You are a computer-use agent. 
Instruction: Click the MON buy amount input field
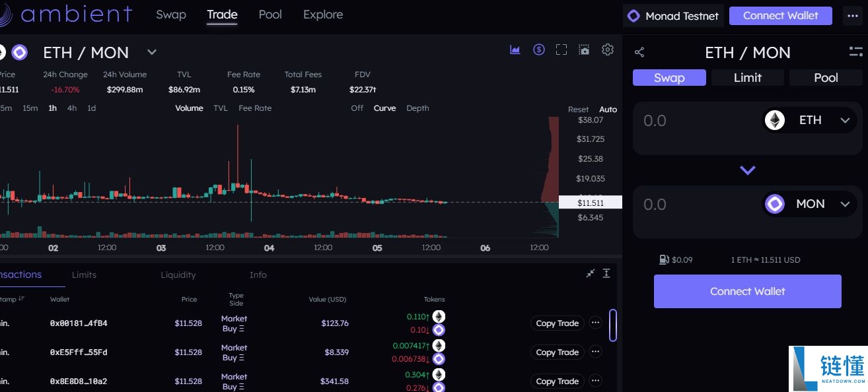click(697, 205)
